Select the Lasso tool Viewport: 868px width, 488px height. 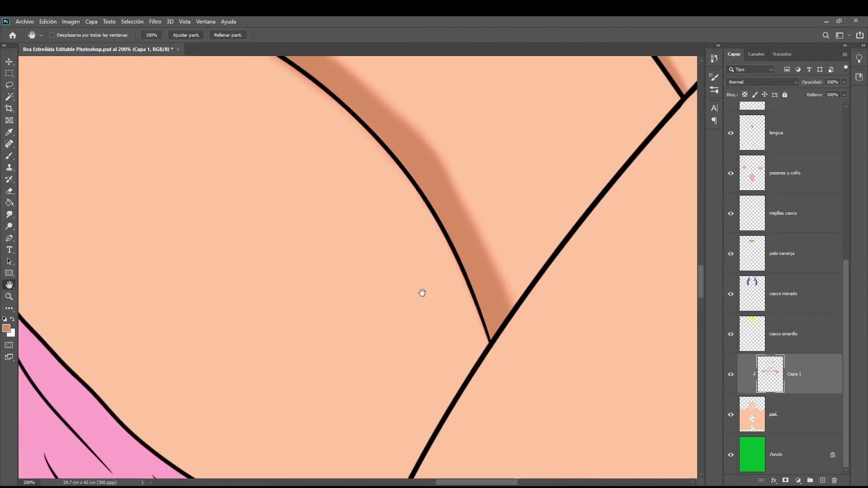coord(9,85)
